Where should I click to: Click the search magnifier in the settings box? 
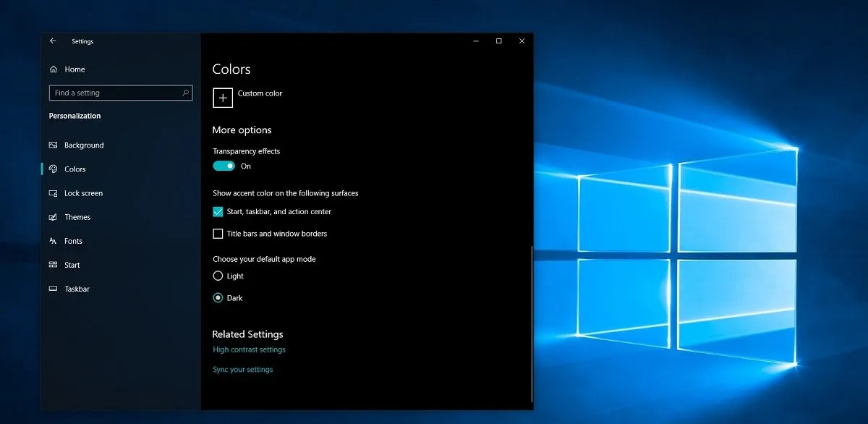pyautogui.click(x=187, y=93)
